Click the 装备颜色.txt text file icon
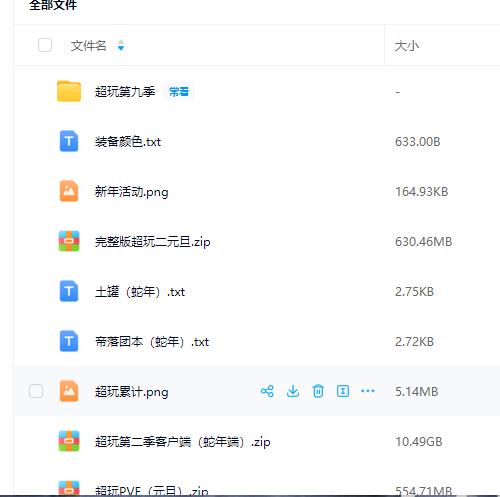This screenshot has height=497, width=500. pos(69,141)
